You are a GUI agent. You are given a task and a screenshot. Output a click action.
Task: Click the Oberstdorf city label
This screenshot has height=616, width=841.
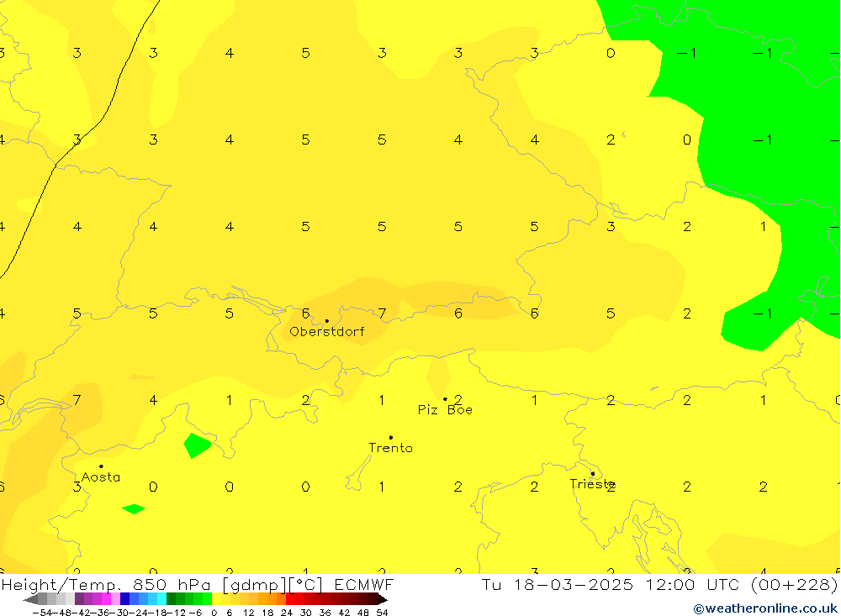coord(326,331)
